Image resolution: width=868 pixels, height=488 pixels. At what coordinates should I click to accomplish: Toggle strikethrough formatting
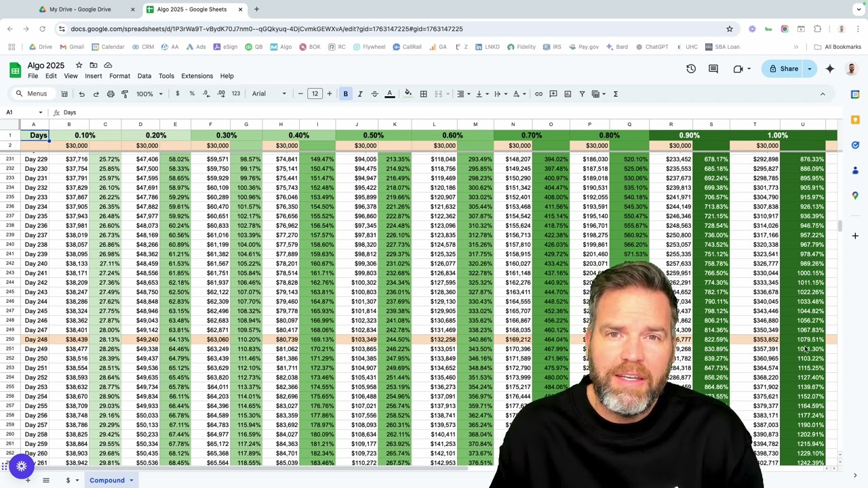coord(374,94)
